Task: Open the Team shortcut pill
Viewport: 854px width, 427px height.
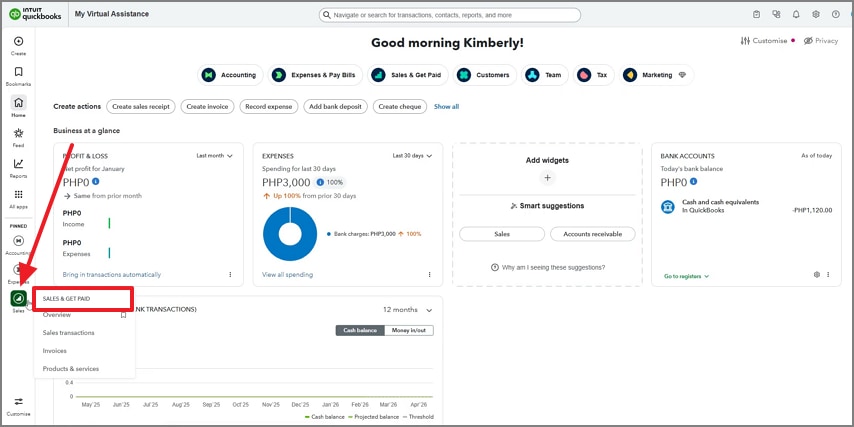Action: (x=545, y=75)
